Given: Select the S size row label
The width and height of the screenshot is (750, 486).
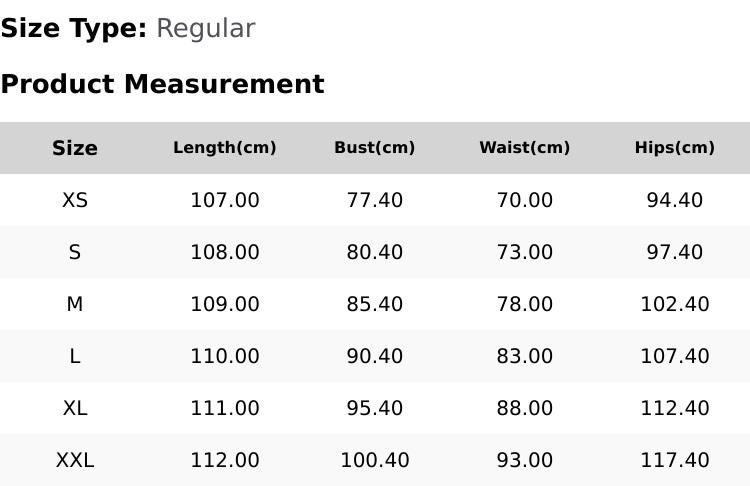Looking at the screenshot, I should coord(75,252).
